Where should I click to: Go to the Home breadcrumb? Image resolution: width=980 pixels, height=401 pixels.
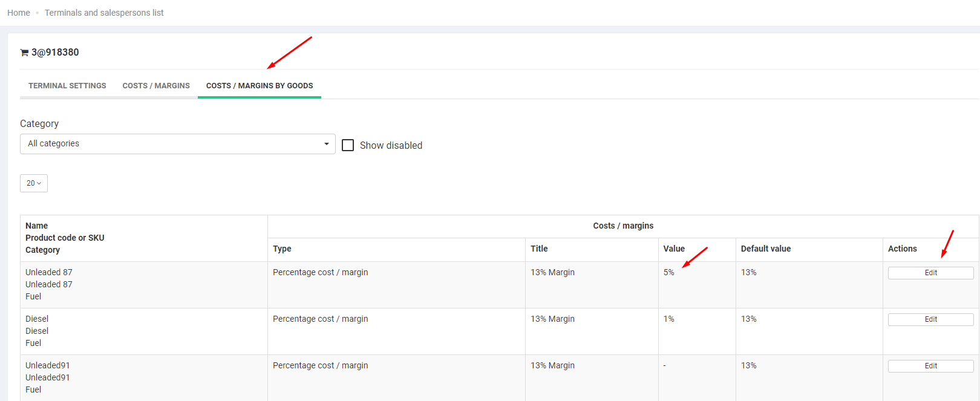click(19, 13)
